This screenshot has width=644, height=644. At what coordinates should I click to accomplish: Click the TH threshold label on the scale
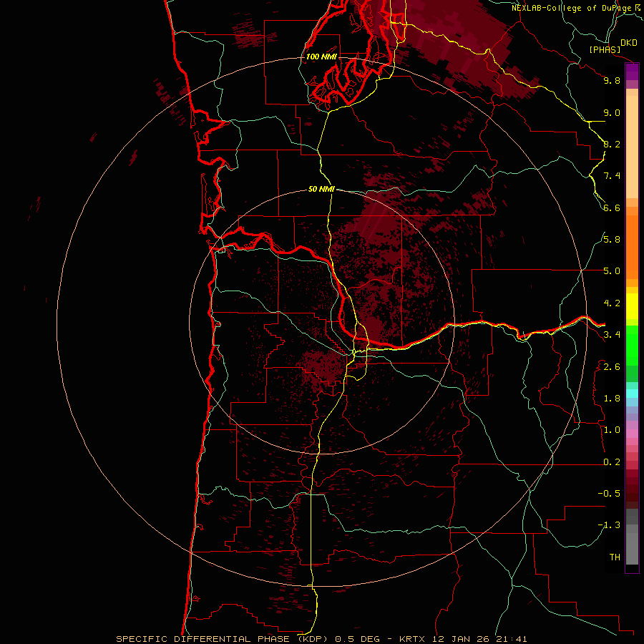tap(615, 557)
